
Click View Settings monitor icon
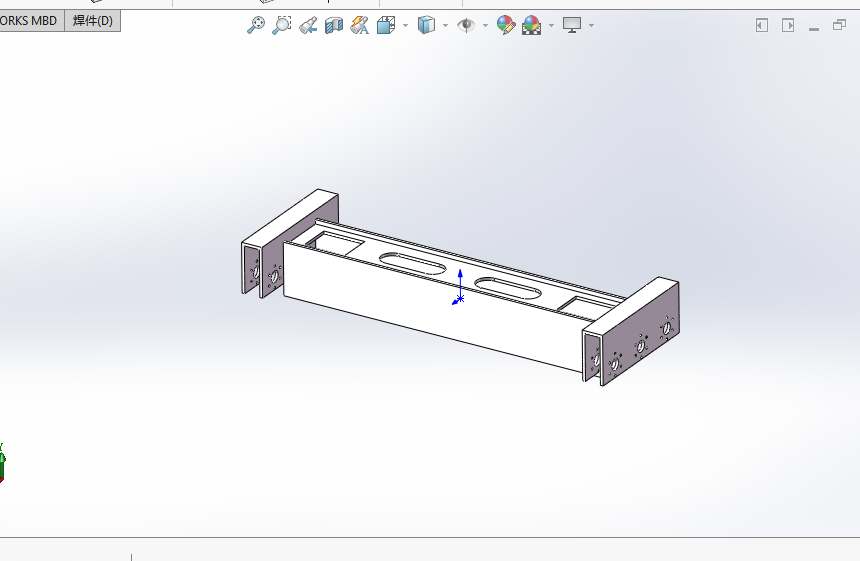572,25
